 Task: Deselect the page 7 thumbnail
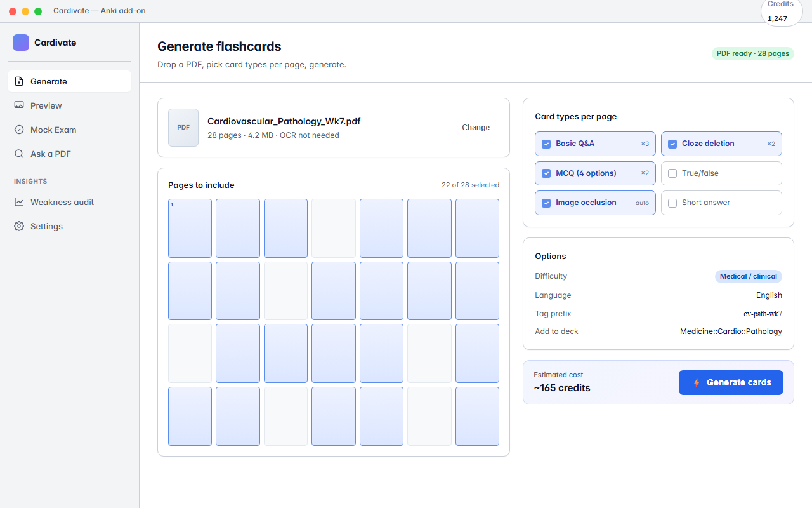click(x=477, y=228)
